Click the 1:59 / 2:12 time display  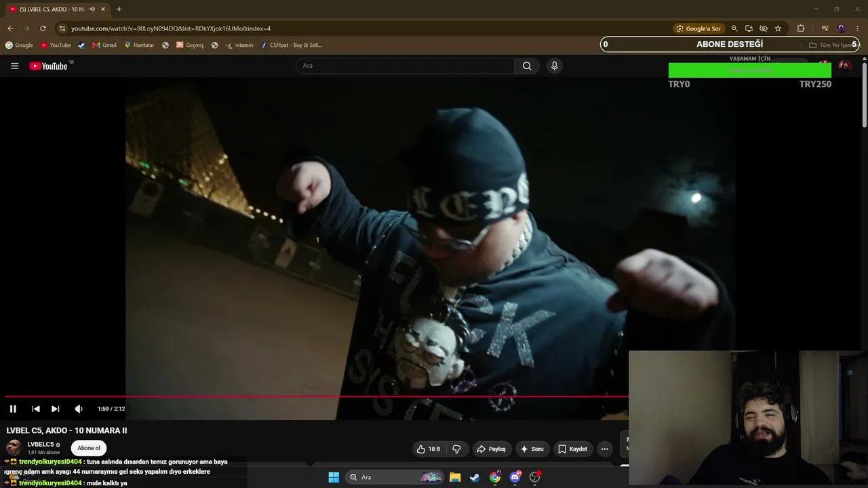pos(111,409)
